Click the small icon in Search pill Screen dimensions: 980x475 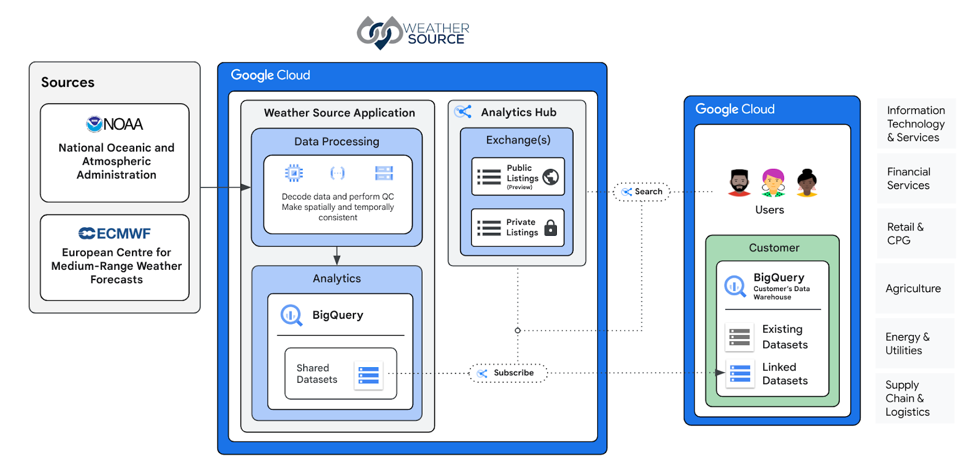[x=627, y=192]
